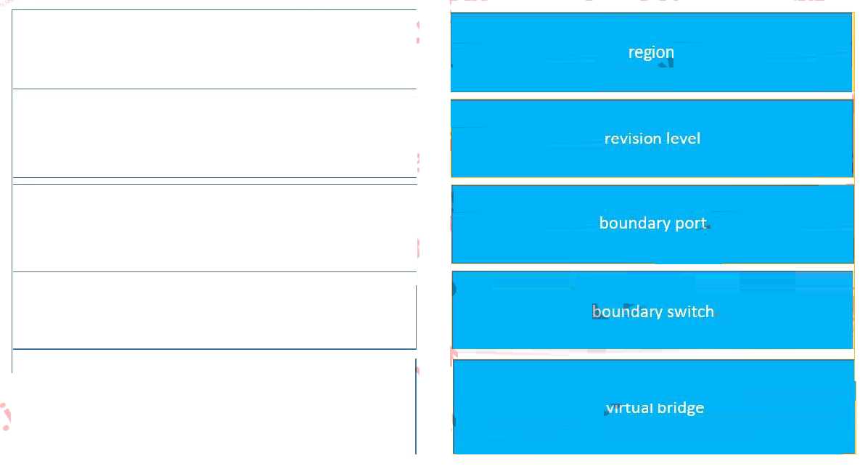This screenshot has width=868, height=466.
Task: Click the middle empty answer slot
Action: tap(214, 228)
